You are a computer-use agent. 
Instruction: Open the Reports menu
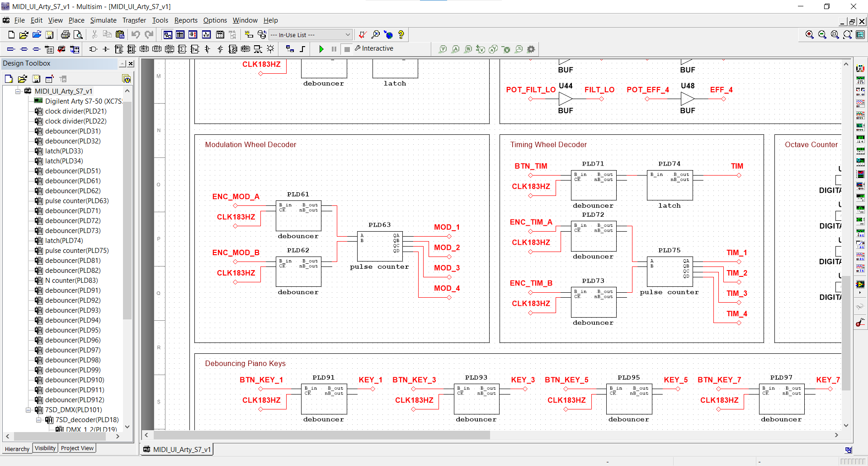(x=186, y=20)
